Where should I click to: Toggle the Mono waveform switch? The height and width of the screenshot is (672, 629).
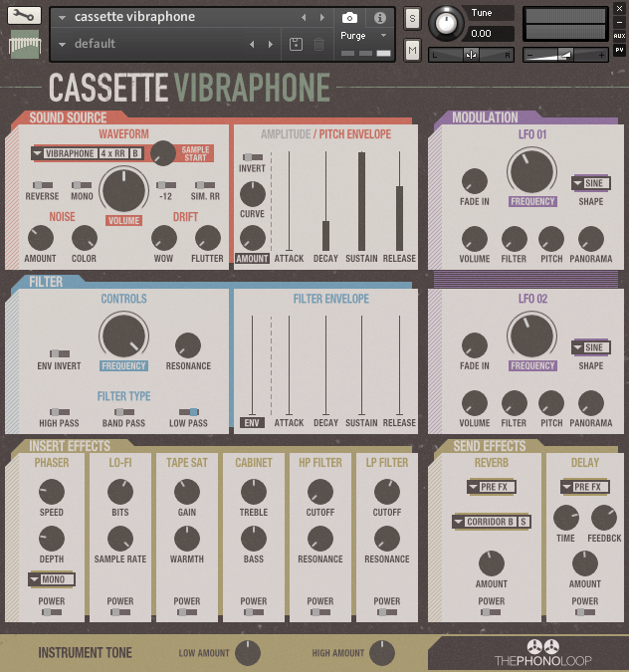(x=82, y=185)
